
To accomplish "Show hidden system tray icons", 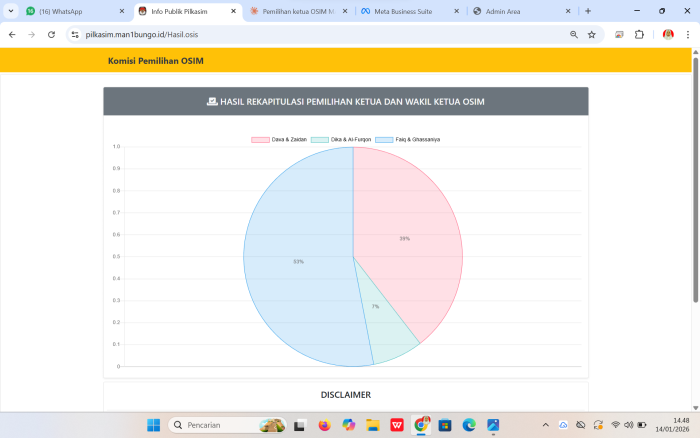I will pos(545,425).
